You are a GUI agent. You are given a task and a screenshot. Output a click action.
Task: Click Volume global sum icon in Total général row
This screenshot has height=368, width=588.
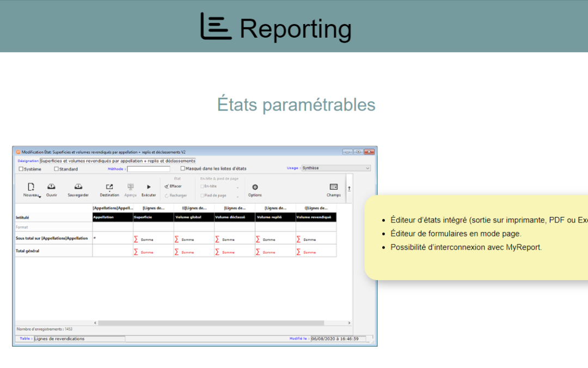(176, 252)
